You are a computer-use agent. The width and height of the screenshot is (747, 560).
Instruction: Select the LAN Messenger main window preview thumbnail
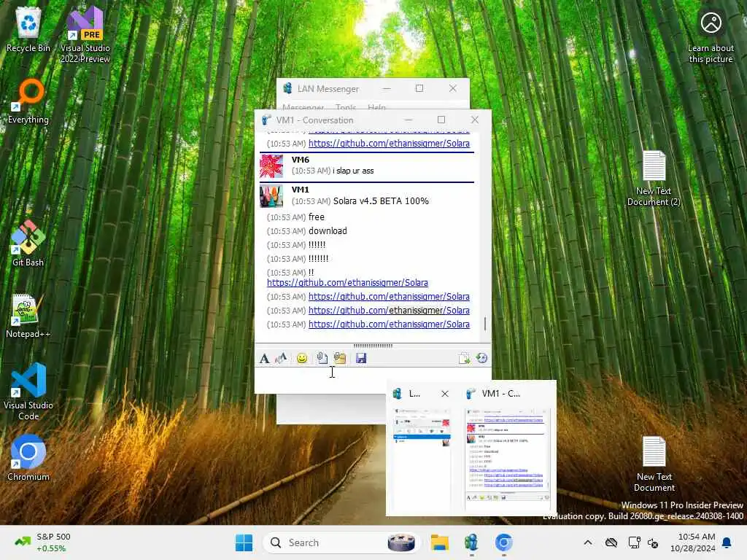tap(421, 459)
